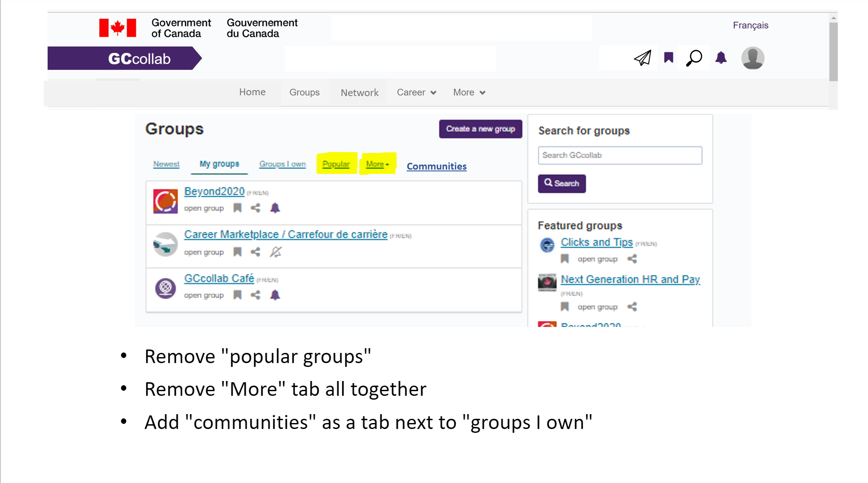This screenshot has height=483, width=868.
Task: Open the messages paper plane icon
Action: (642, 57)
